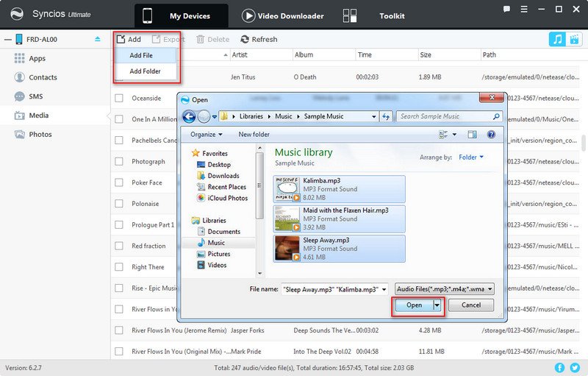This screenshot has height=376, width=588.
Task: Click the Delete toolbar button
Action: [x=212, y=39]
